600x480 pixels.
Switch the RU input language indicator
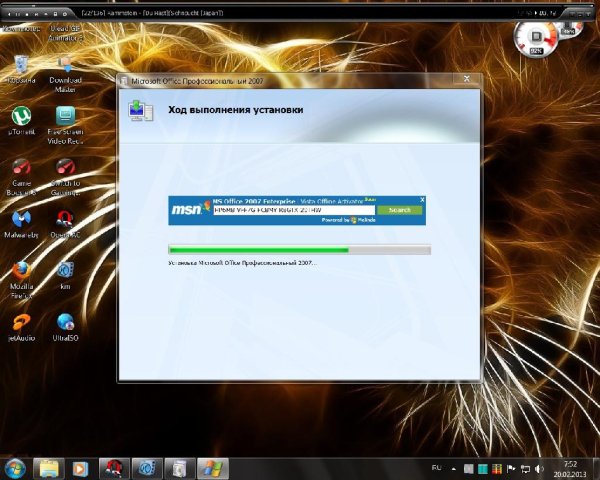point(437,468)
